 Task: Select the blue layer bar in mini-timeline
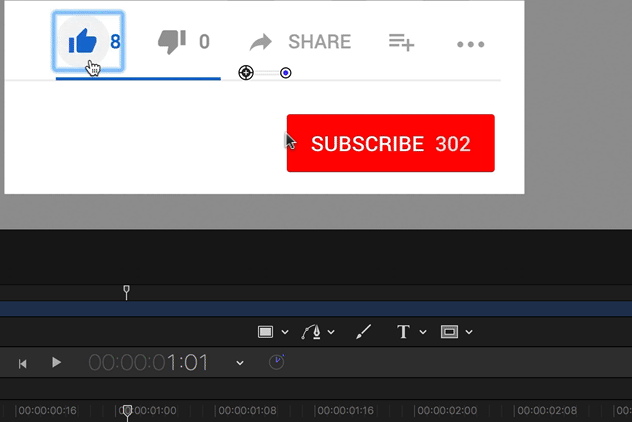pos(316,309)
